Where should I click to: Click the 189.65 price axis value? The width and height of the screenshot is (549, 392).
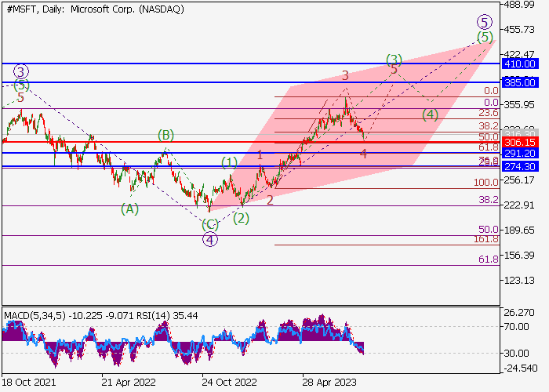point(519,230)
